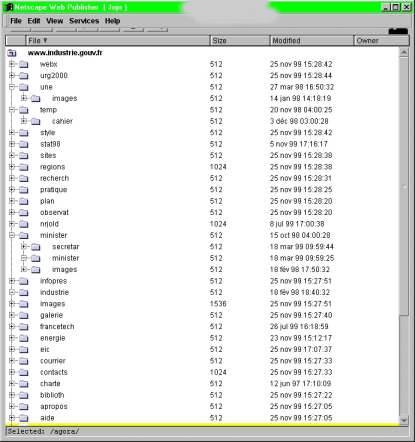Click the francetech folder icon

[x=24, y=327]
